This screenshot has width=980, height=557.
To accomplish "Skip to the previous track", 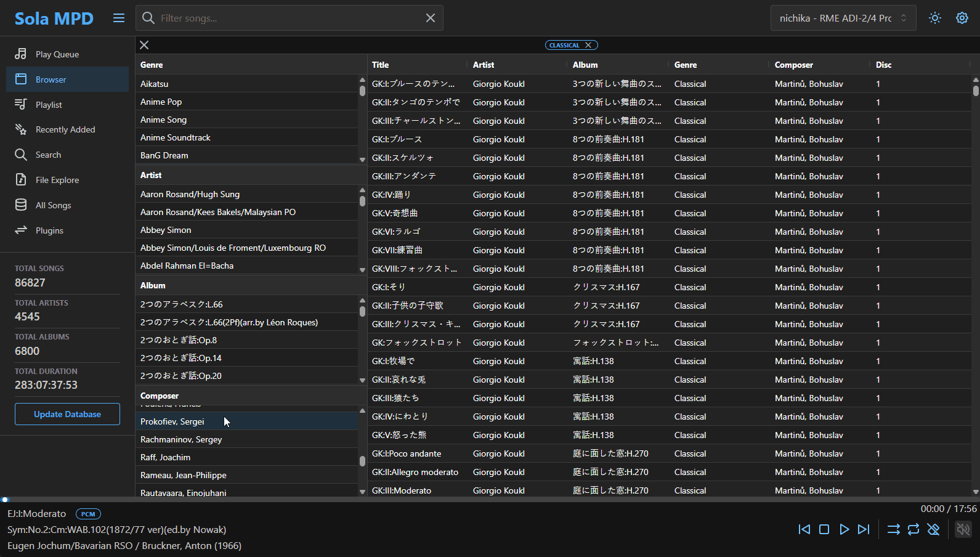I will click(x=804, y=529).
